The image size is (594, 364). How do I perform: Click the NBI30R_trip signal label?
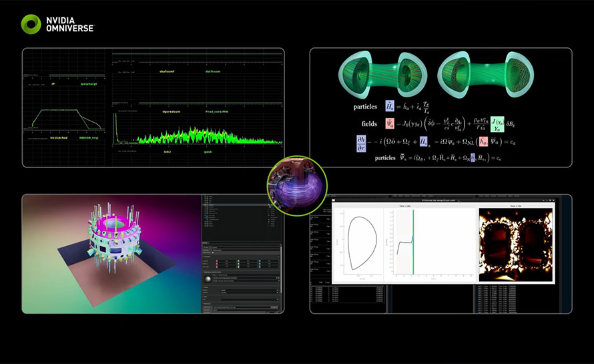click(90, 138)
